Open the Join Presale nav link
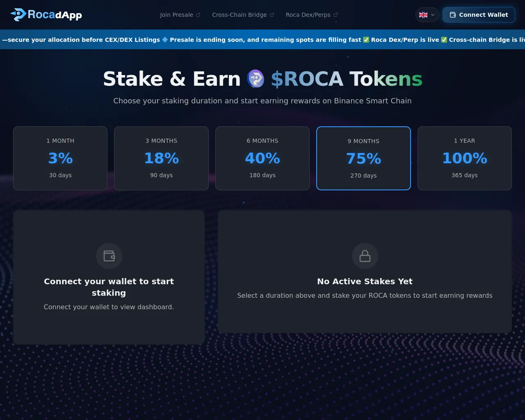Image resolution: width=525 pixels, height=420 pixels. [176, 15]
